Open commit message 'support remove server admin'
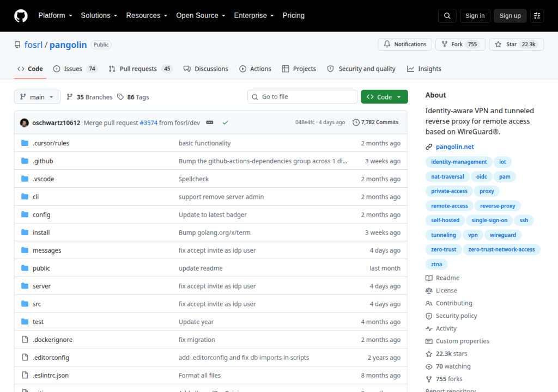 [x=221, y=197]
